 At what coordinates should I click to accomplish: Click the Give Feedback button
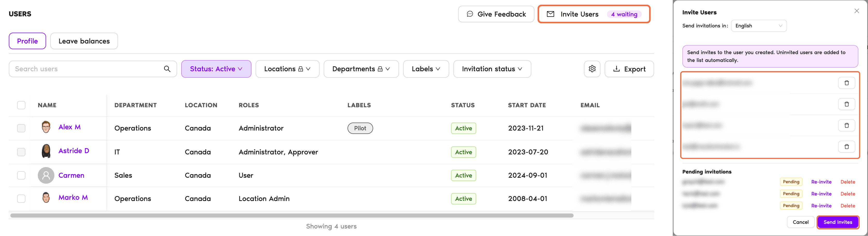coord(496,14)
